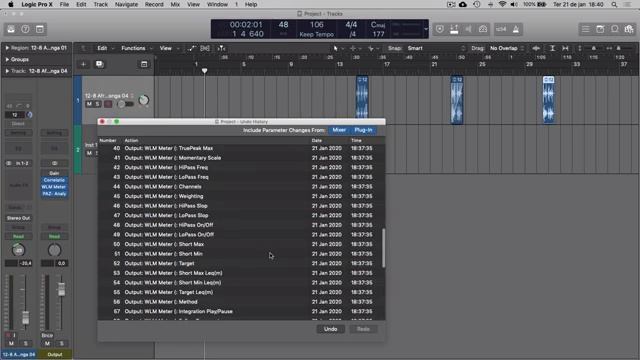Click the Catch playhead icon
The image size is (640, 360).
(x=221, y=48)
